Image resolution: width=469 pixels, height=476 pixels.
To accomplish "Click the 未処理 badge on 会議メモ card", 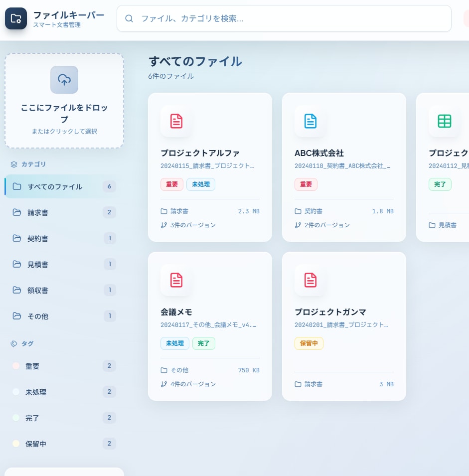I will pyautogui.click(x=175, y=343).
